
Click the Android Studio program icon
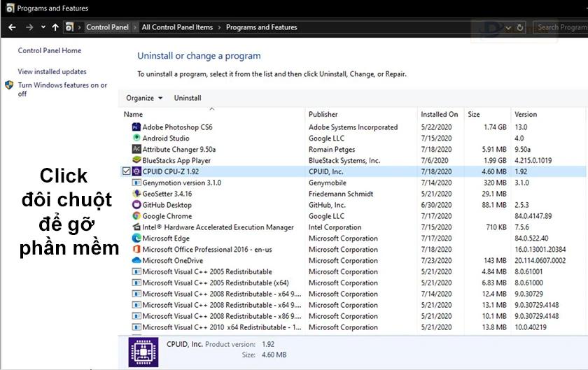tap(136, 138)
